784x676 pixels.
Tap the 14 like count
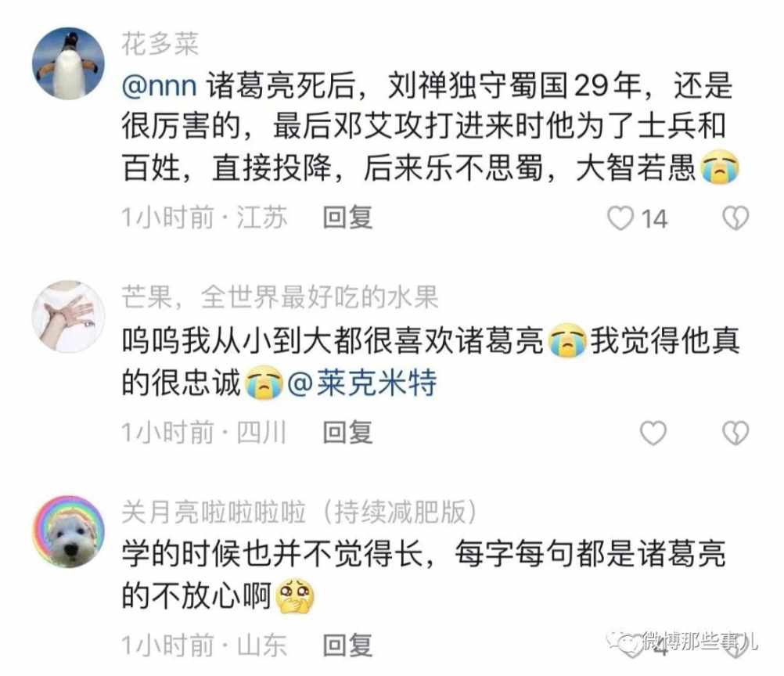[x=654, y=219]
